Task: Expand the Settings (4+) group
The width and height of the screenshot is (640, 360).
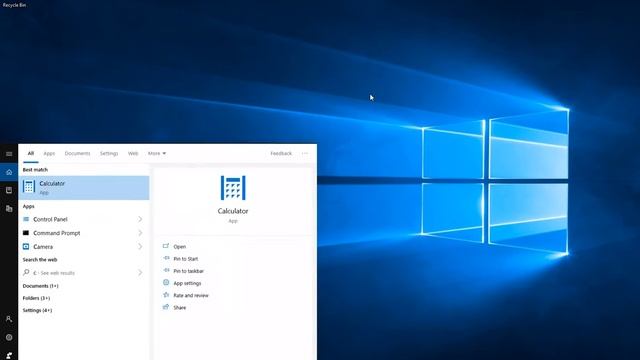Action: [37, 310]
